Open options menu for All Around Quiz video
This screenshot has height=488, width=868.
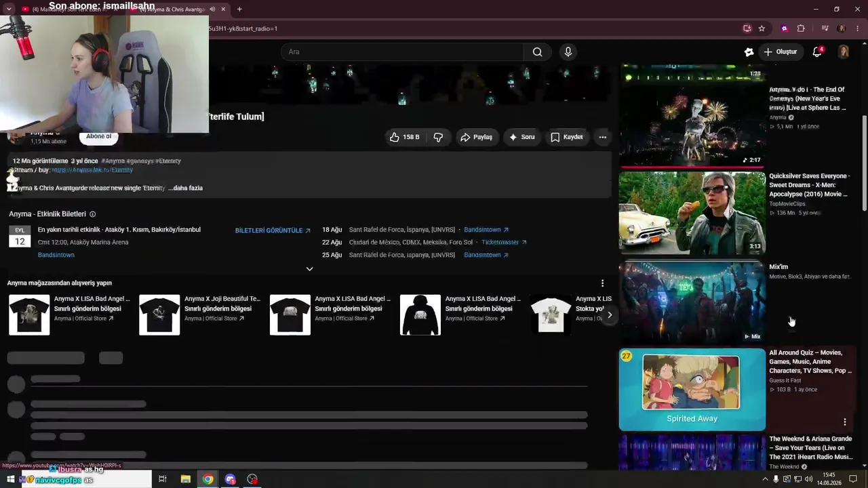click(x=845, y=422)
